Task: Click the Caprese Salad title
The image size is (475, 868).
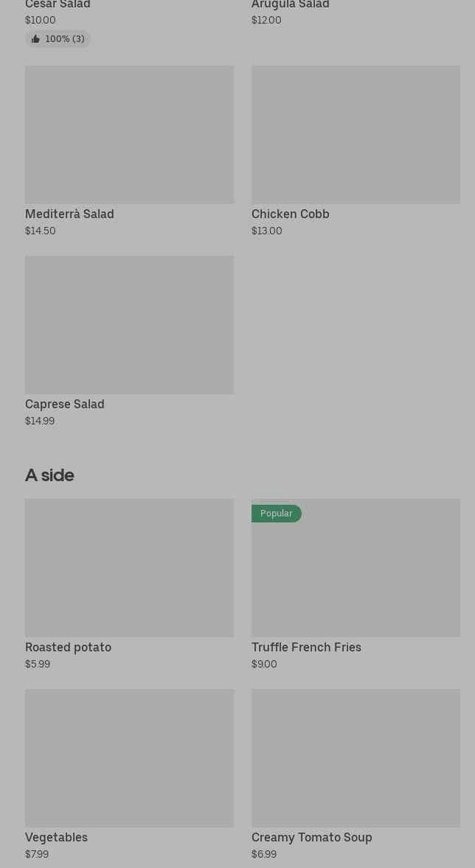Action: pos(64,405)
